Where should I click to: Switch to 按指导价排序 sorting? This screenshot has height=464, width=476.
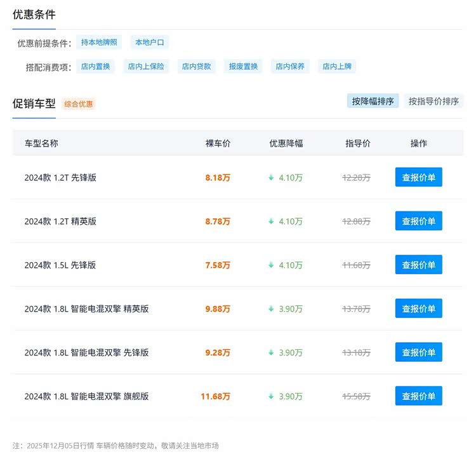click(433, 101)
